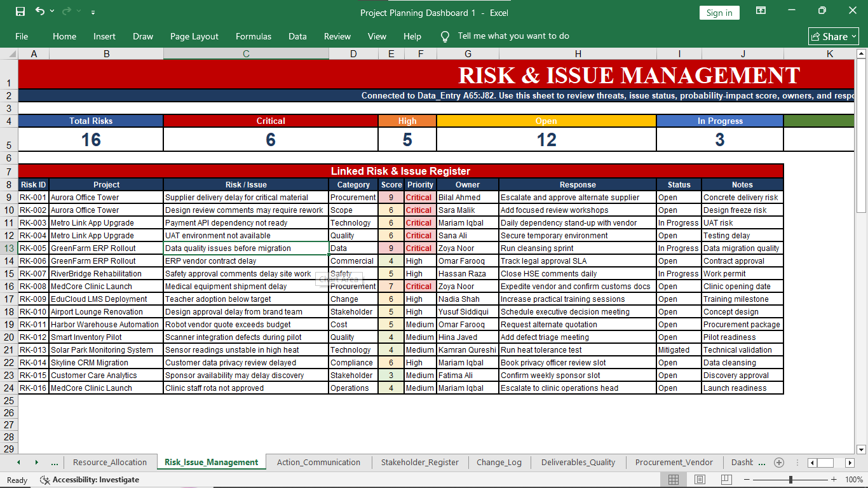Switch to Resource_Allocation sheet tab
The height and width of the screenshot is (488, 868).
pos(110,463)
